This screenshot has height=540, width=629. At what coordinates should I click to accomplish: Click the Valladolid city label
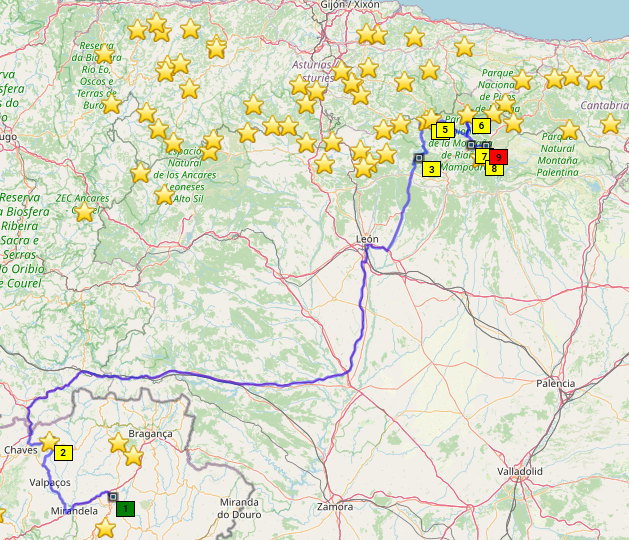click(x=519, y=470)
